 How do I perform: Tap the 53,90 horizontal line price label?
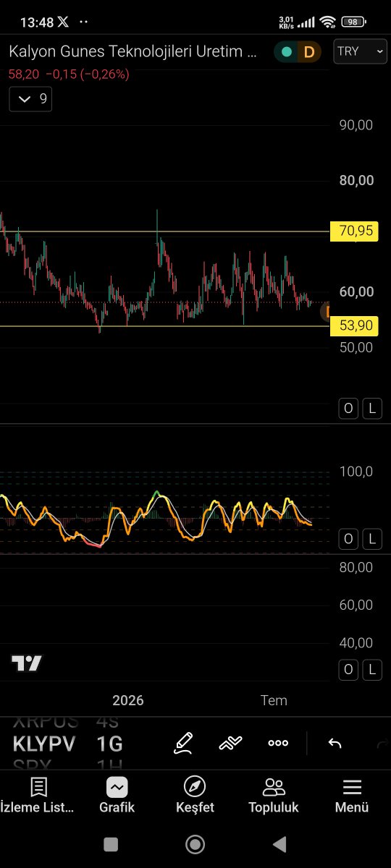pyautogui.click(x=355, y=326)
